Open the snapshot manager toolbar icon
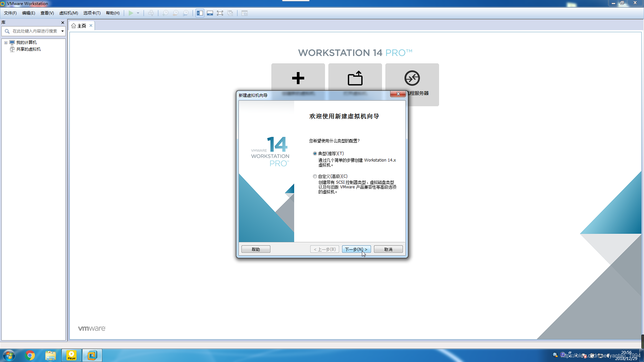 click(185, 13)
